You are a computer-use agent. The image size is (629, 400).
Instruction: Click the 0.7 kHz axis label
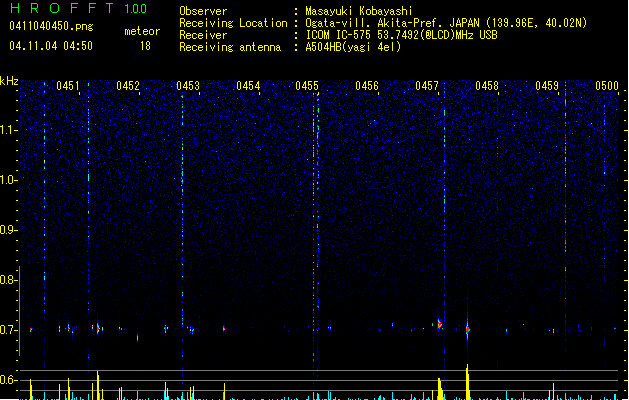point(8,330)
